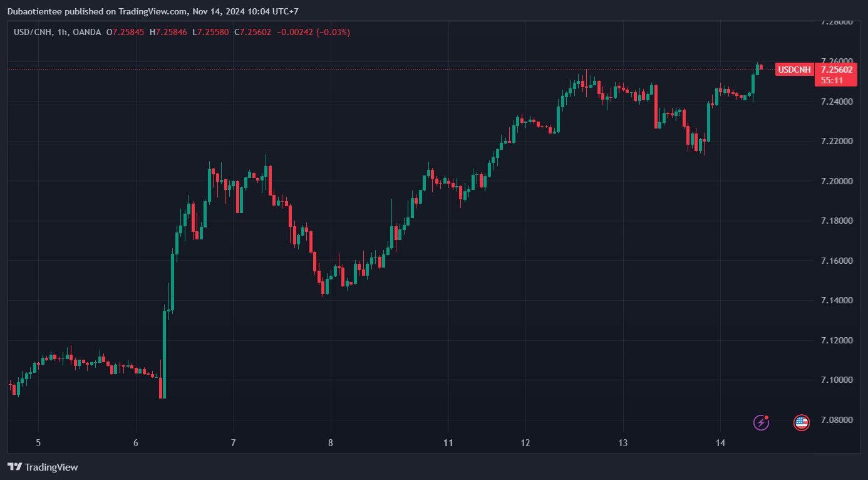Click the USDCNH red price label tag

[x=794, y=70]
